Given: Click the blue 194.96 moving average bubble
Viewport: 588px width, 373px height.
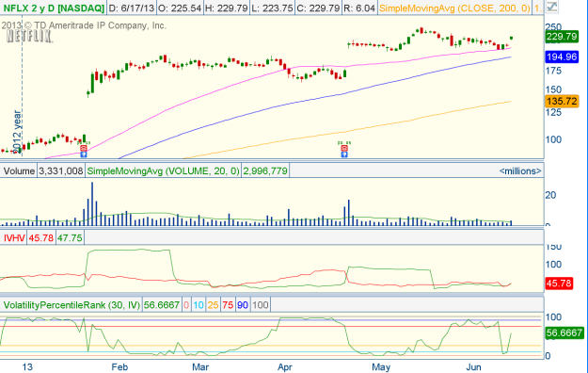Looking at the screenshot, I should (562, 57).
